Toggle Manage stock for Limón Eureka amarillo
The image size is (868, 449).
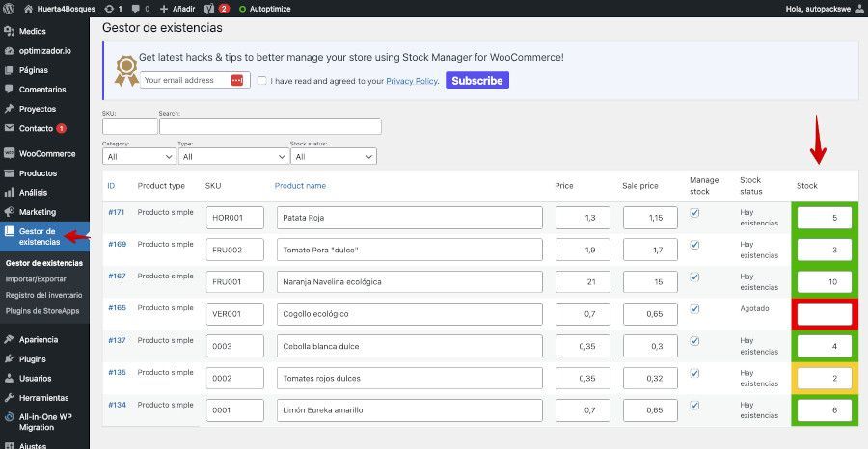(x=694, y=406)
